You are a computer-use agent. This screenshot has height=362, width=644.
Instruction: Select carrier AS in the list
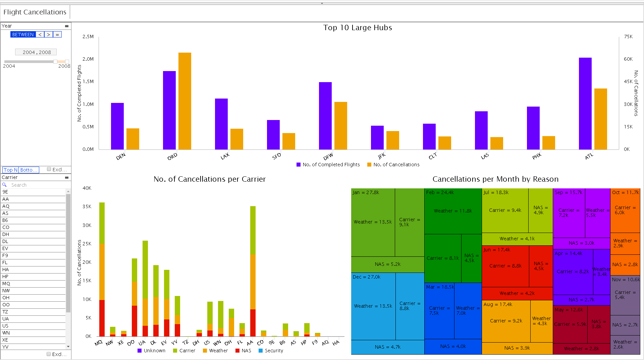click(33, 213)
